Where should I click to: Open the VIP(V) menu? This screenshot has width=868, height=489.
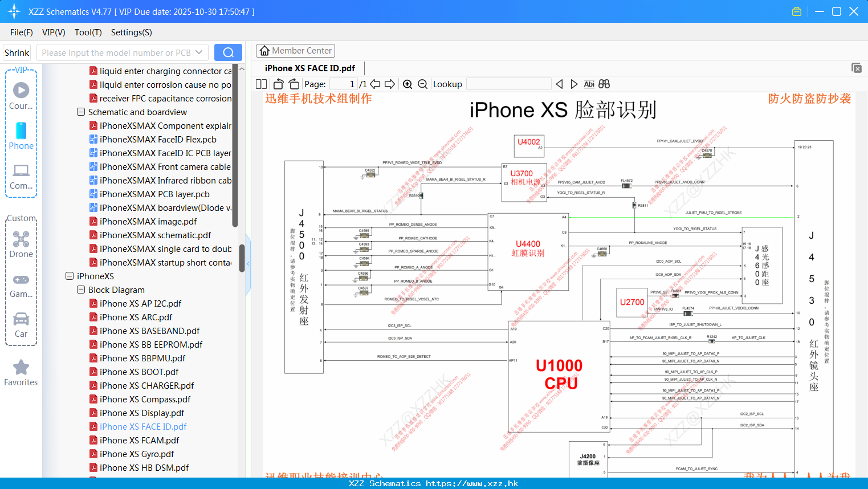(54, 32)
